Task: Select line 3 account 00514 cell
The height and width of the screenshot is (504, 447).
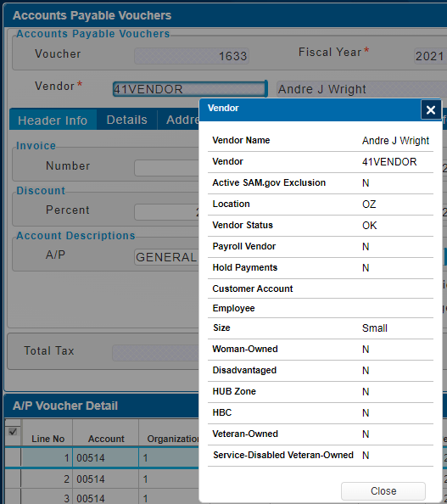Action: click(106, 497)
